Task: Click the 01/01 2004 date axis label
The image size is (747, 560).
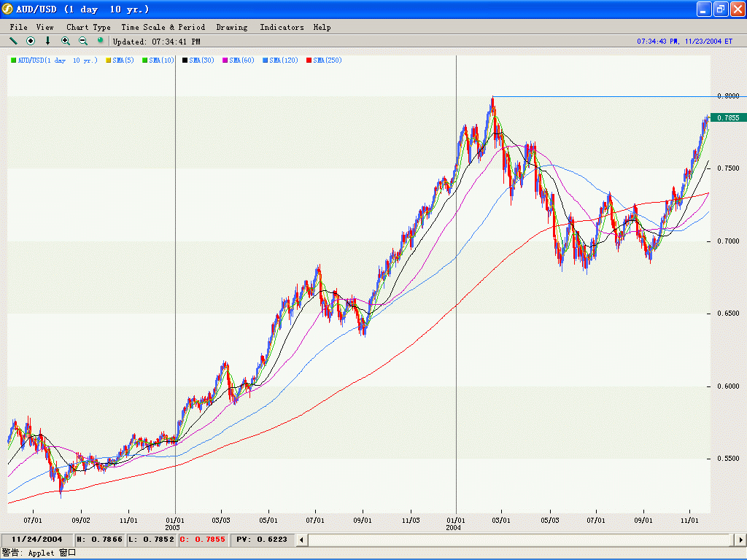Action: (x=455, y=524)
